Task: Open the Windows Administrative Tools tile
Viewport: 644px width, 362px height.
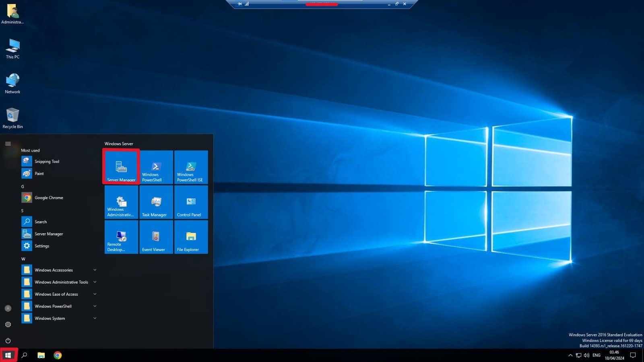Action: point(121,202)
